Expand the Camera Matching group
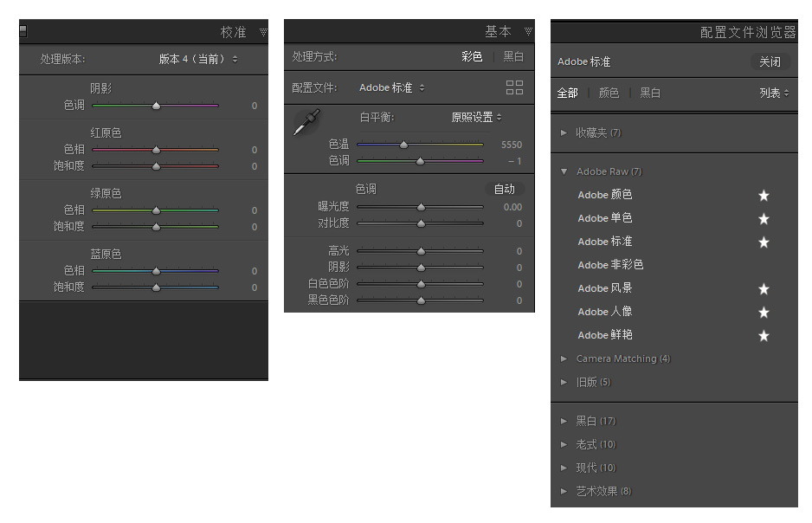Viewport: 812px width, 523px height. pos(564,358)
